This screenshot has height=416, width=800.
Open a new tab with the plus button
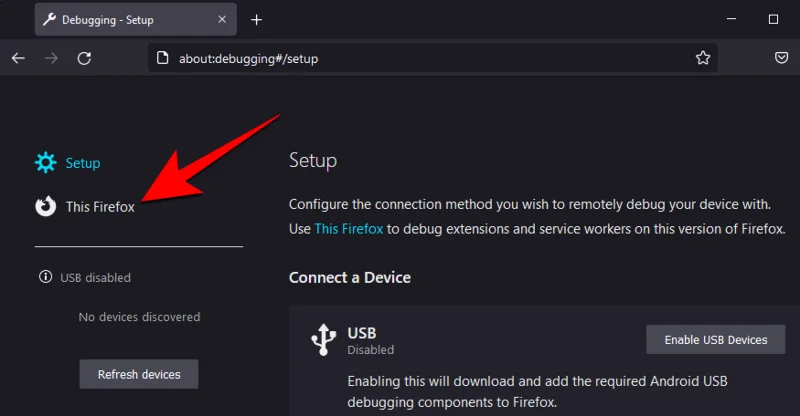click(256, 20)
